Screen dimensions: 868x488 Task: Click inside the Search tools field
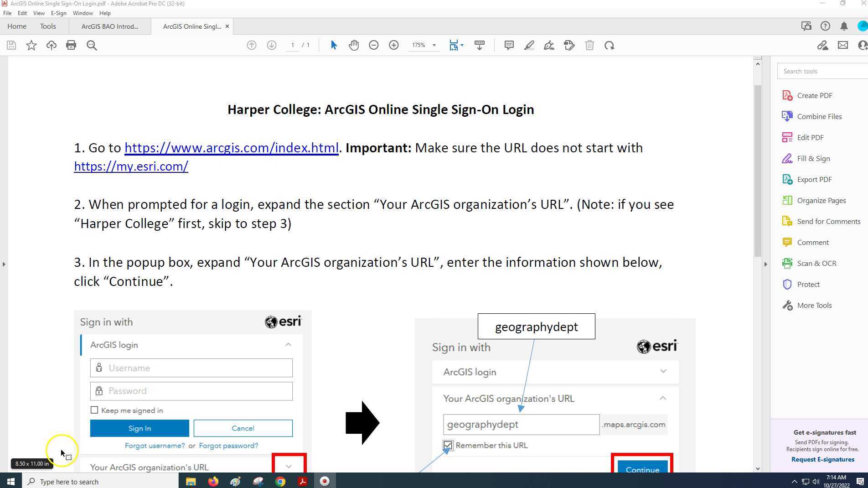(821, 71)
